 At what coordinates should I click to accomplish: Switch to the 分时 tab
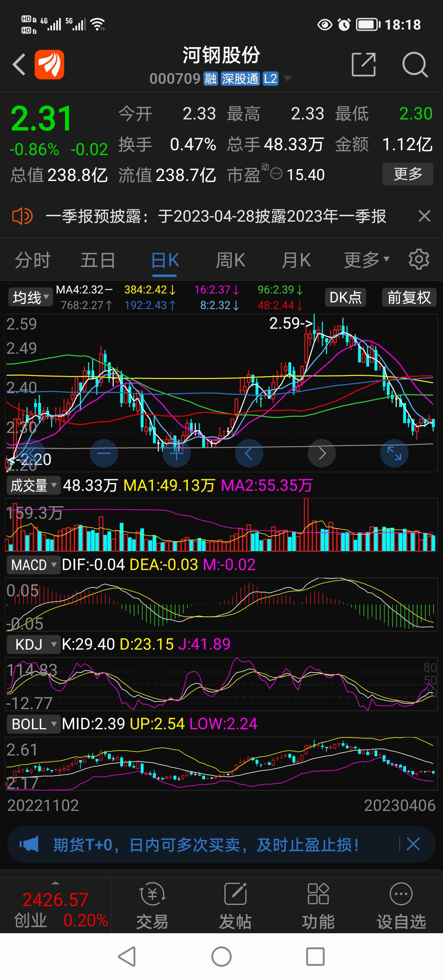pos(32,260)
